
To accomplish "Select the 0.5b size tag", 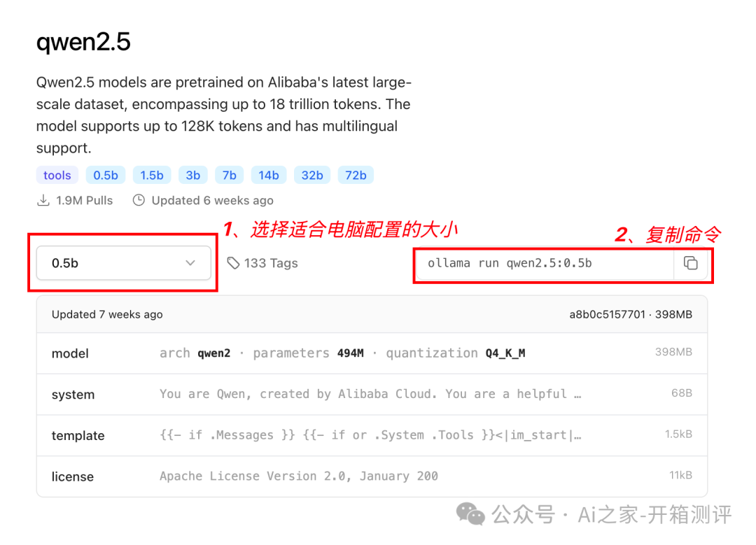I will pyautogui.click(x=106, y=176).
